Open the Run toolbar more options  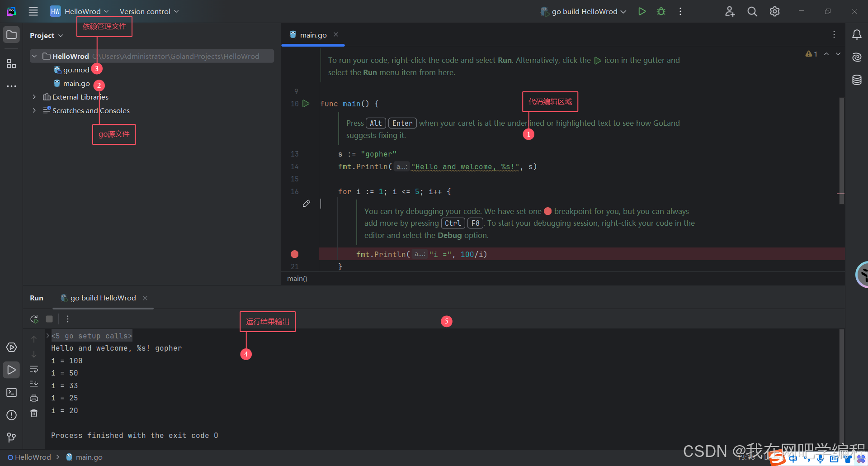click(x=68, y=319)
